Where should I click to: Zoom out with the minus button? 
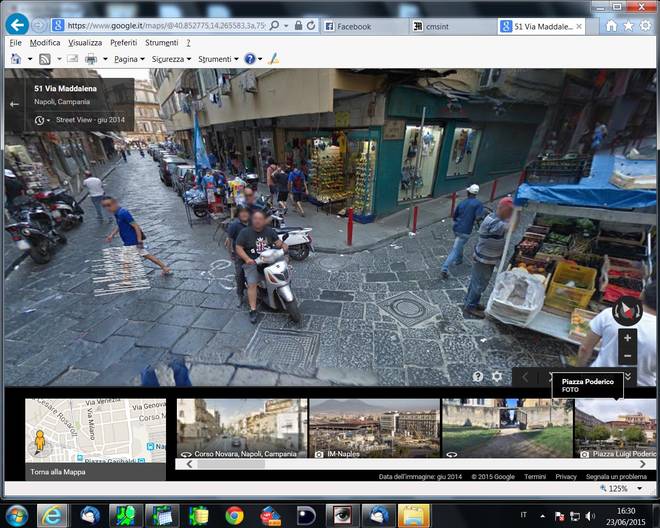pyautogui.click(x=627, y=356)
